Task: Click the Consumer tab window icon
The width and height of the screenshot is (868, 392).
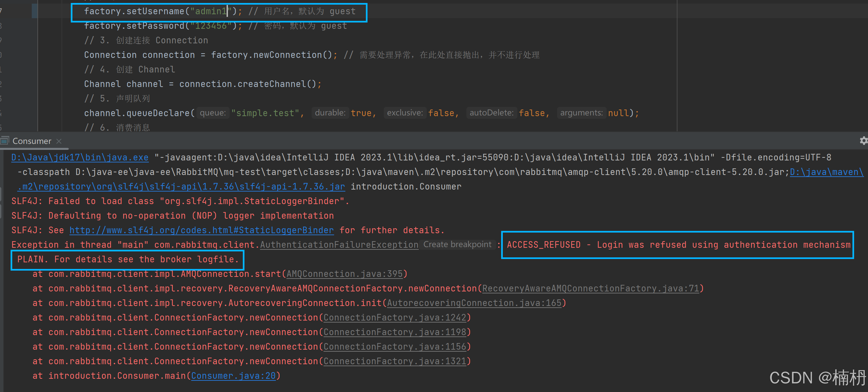Action: (5, 141)
